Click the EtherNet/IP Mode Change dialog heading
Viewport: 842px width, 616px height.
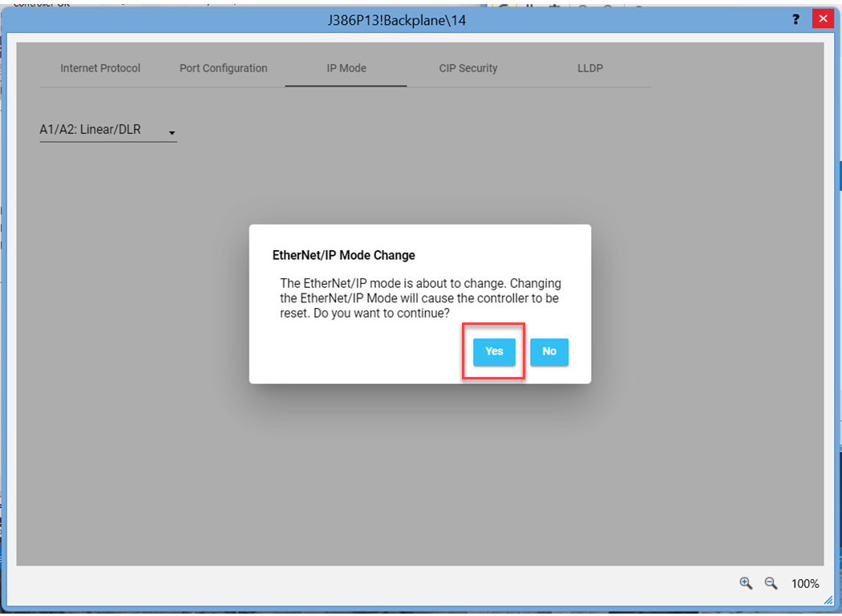344,256
